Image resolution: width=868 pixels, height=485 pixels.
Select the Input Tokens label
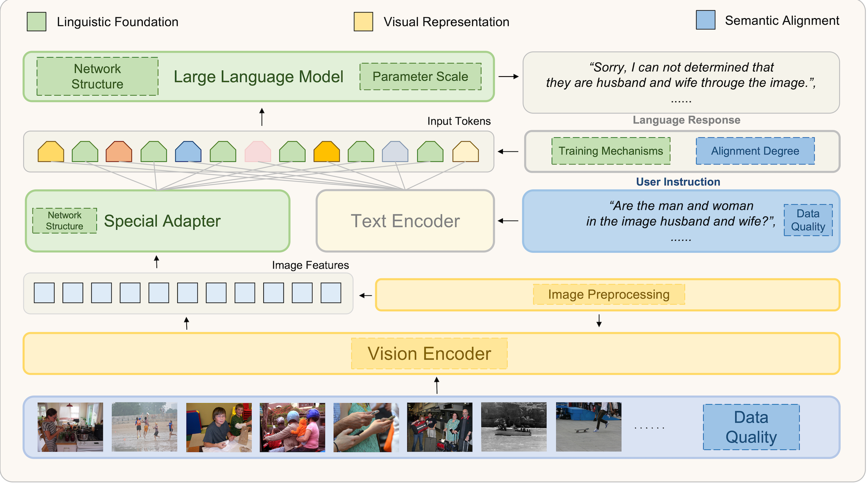point(459,121)
